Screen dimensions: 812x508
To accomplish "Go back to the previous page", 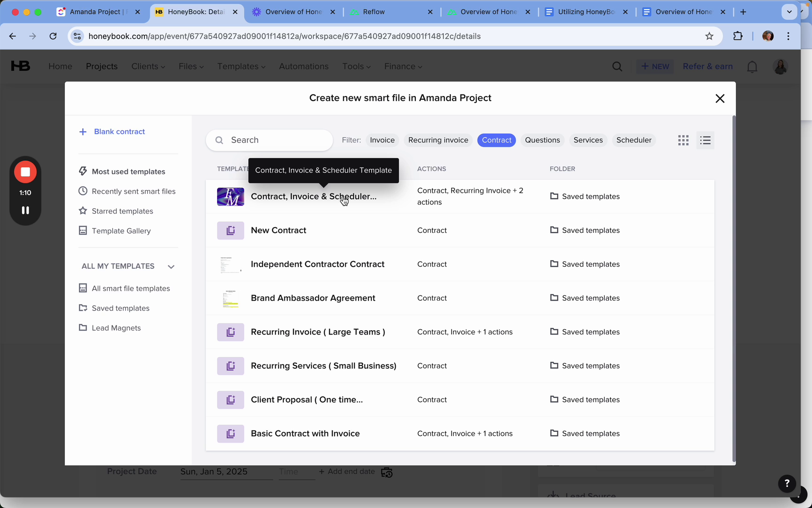I will click(x=13, y=36).
